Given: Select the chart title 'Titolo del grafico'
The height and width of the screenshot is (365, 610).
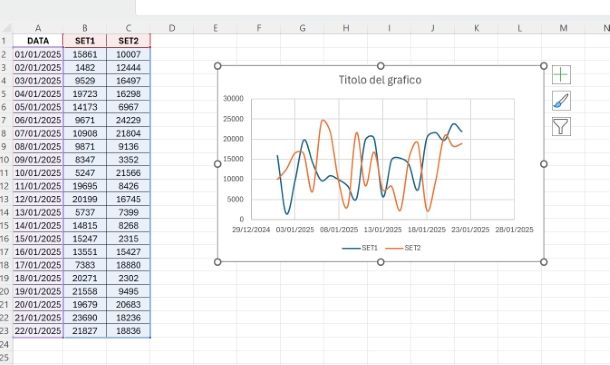Looking at the screenshot, I should pyautogui.click(x=380, y=80).
